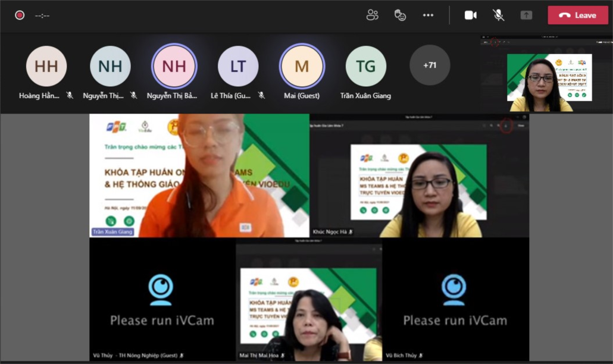This screenshot has width=613, height=364.
Task: Expand the +71 additional participants list
Action: tap(430, 65)
